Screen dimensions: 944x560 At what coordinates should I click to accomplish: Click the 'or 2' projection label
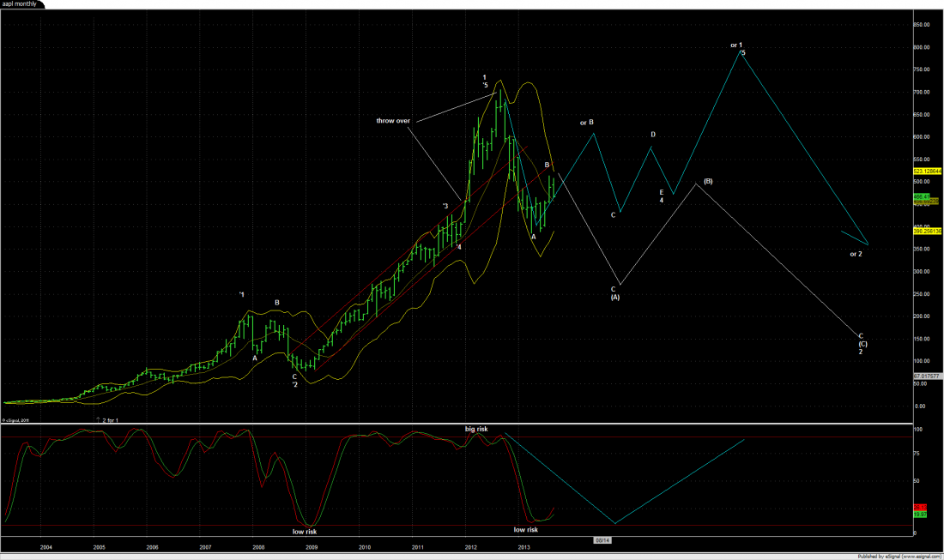click(856, 254)
